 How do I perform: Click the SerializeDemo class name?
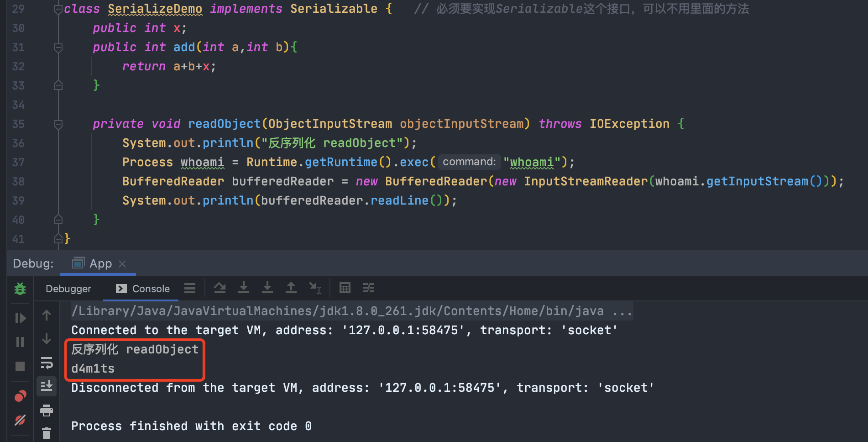[155, 9]
